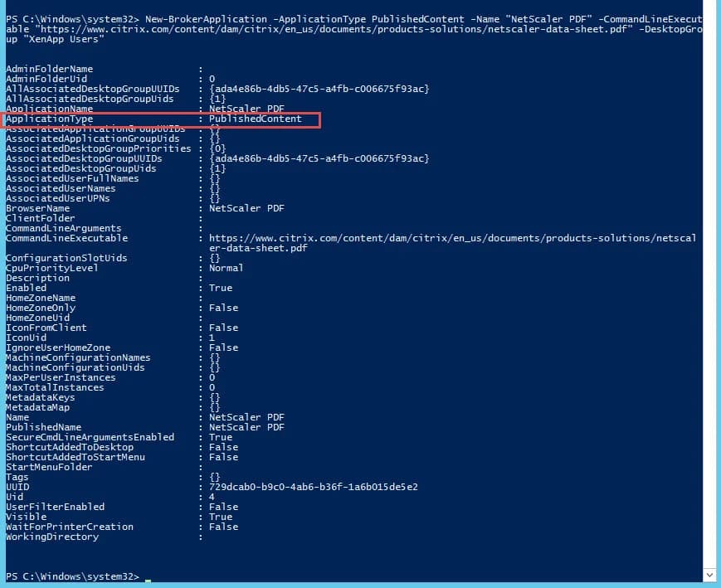
Task: Click the HomeZoneName label
Action: 41,298
